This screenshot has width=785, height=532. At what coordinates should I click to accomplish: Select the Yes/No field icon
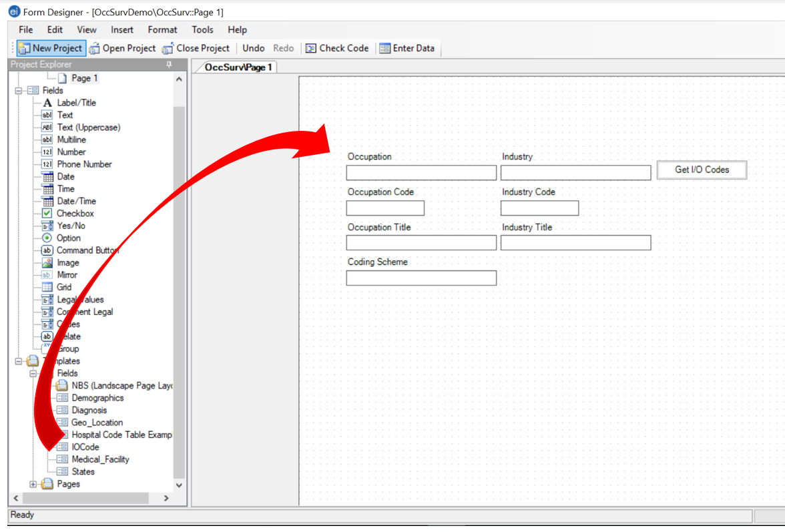[x=47, y=226]
